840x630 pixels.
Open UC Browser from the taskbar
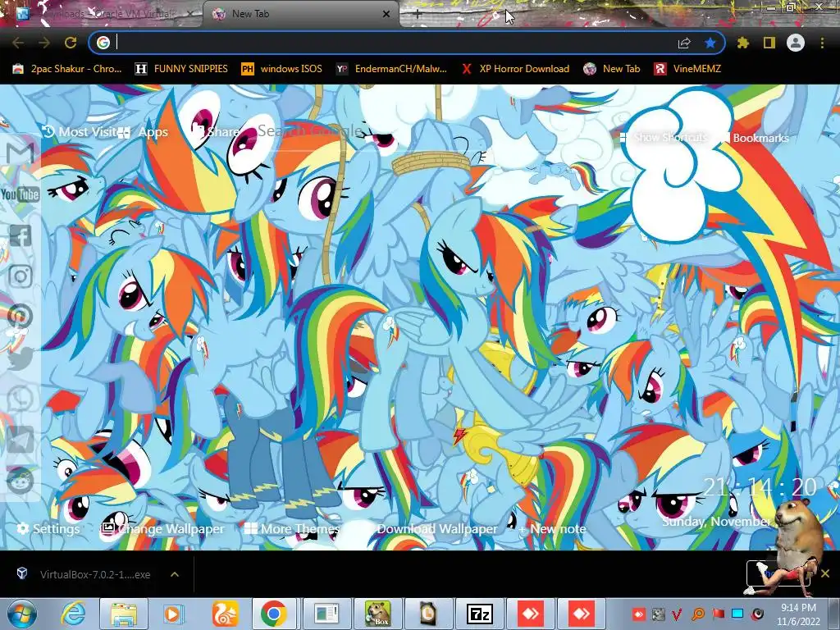[225, 614]
